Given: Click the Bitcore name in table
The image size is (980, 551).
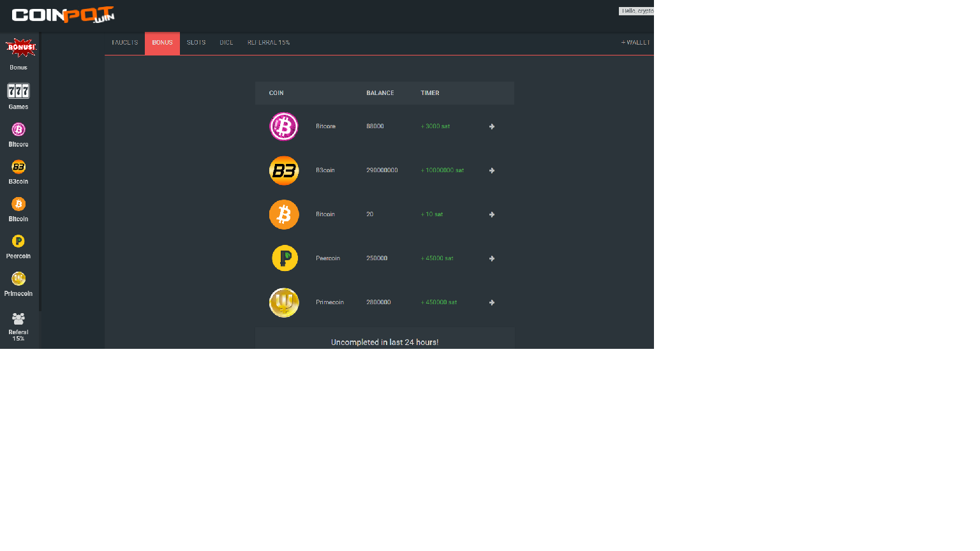Looking at the screenshot, I should 325,126.
